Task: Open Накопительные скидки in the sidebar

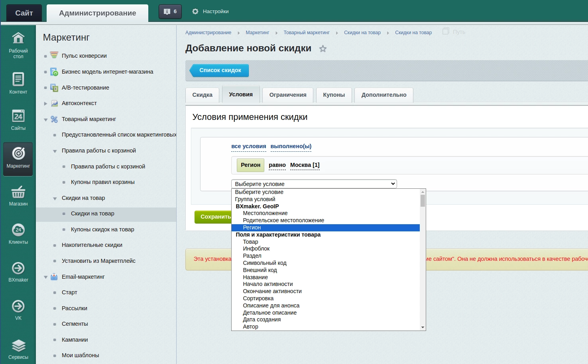Action: click(92, 245)
